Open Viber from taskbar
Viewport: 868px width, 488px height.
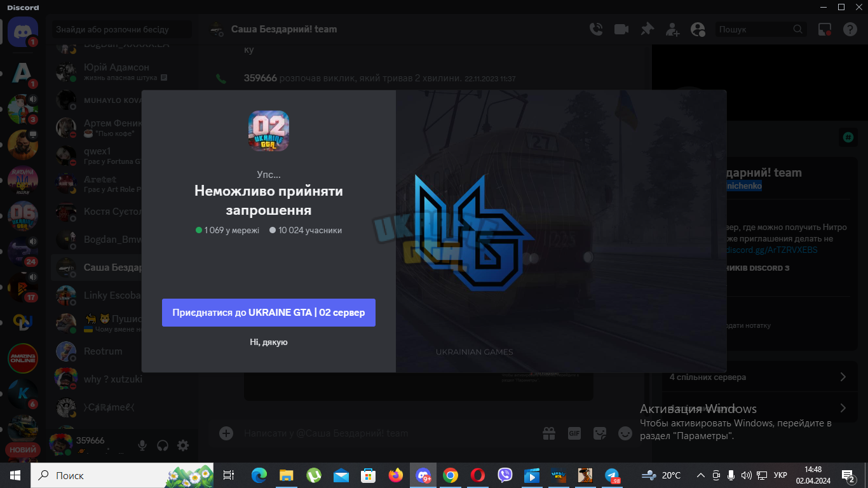(505, 475)
